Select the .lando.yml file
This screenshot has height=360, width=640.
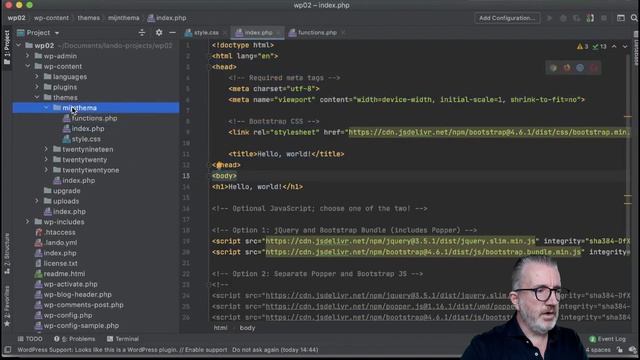pos(60,242)
